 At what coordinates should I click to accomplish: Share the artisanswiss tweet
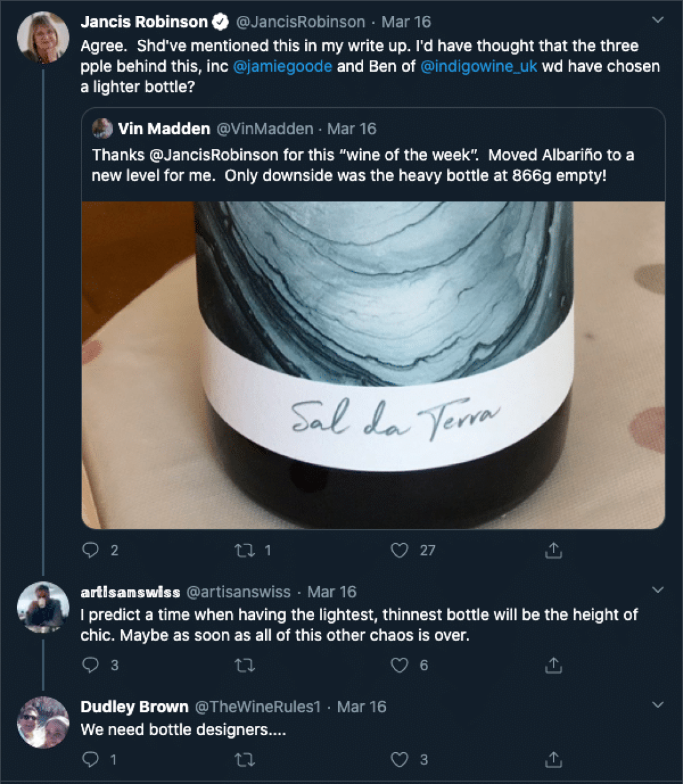point(553,665)
